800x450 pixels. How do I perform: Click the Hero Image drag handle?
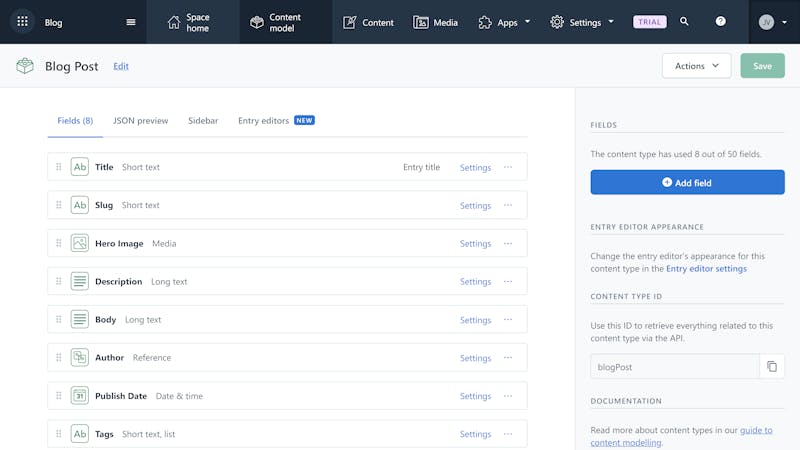[x=59, y=243]
